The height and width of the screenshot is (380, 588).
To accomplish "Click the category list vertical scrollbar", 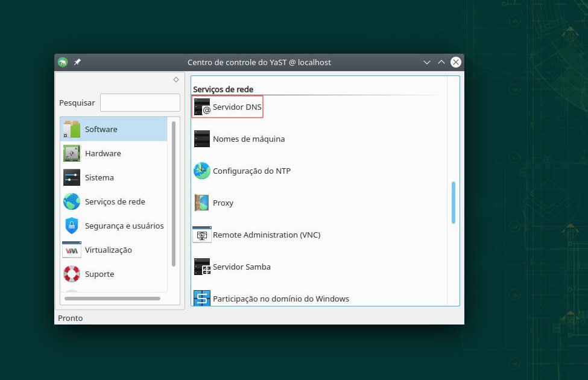I will pyautogui.click(x=174, y=193).
